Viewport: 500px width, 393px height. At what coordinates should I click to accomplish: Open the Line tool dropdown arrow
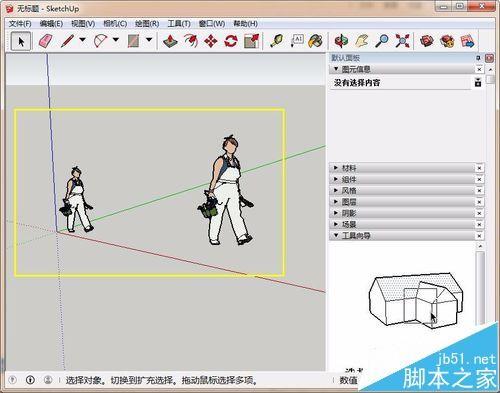click(82, 40)
